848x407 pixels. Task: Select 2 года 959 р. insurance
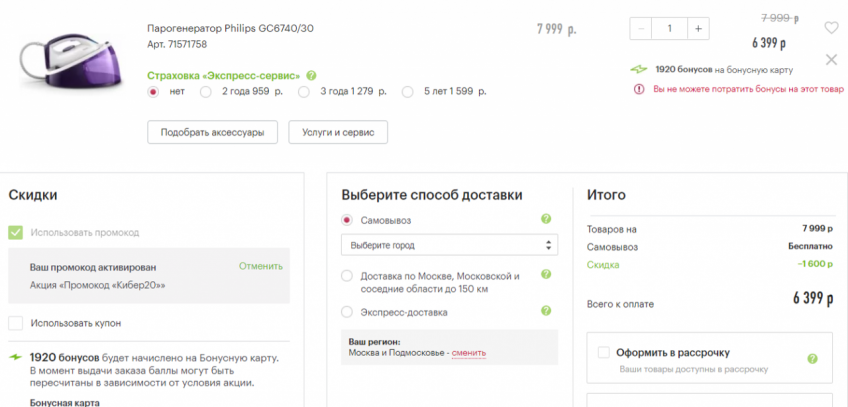206,92
